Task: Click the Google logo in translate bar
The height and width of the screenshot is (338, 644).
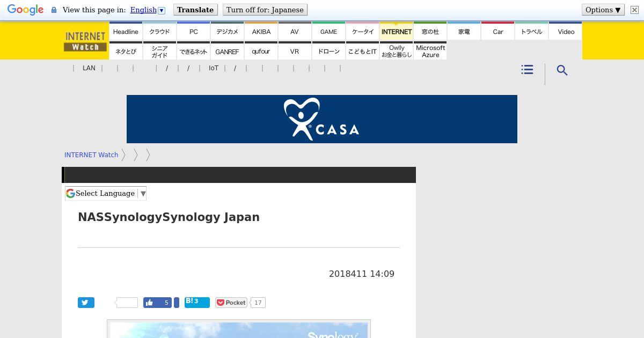Action: click(25, 10)
